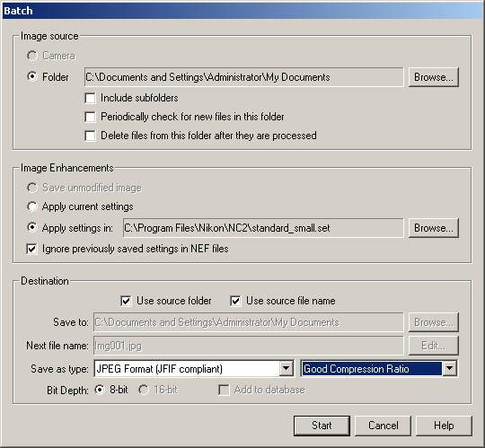Choose Apply current settings option
The image size is (485, 448).
[32, 206]
